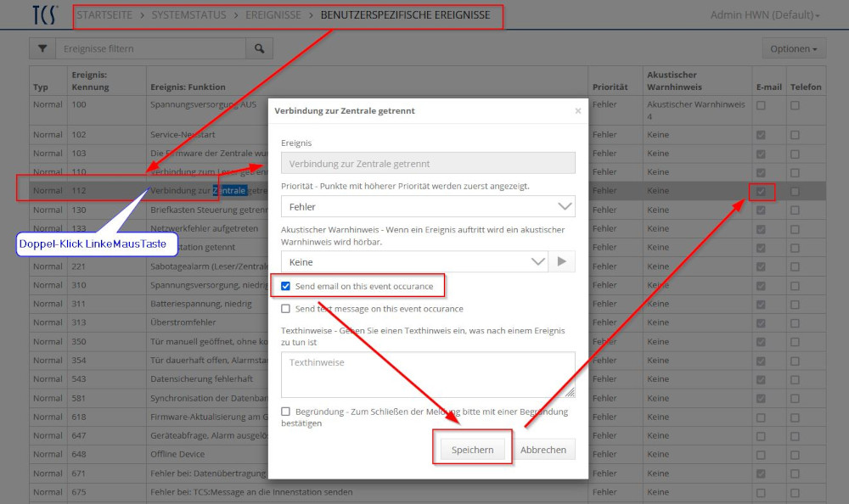This screenshot has width=849, height=504.
Task: Navigate to SYSTEMSTATUS breadcrumb
Action: tap(188, 15)
